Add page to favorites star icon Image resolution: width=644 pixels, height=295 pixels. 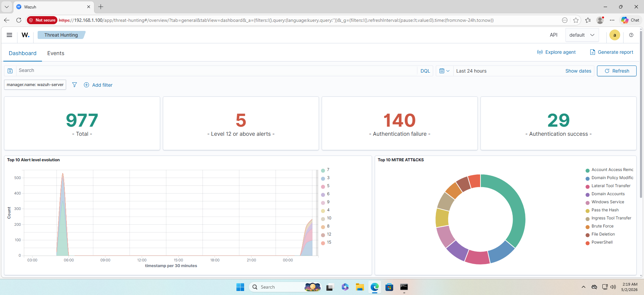coord(576,20)
